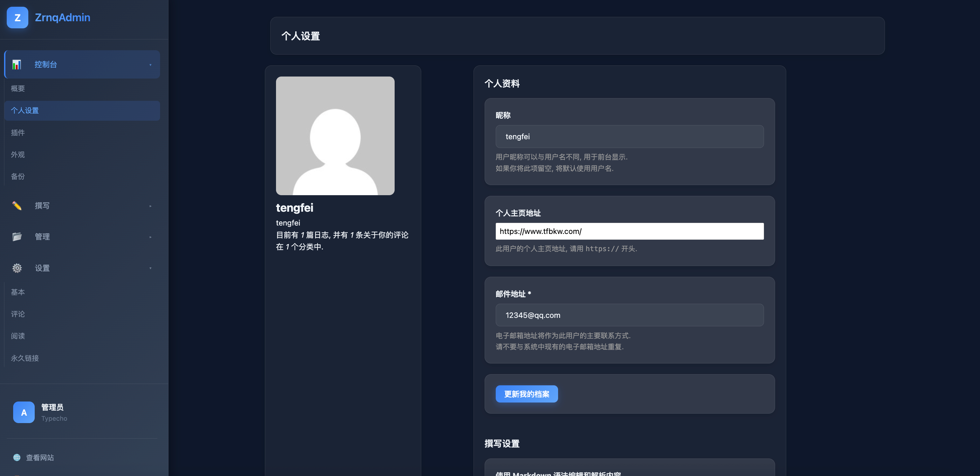Click the 控制台 bar chart icon
The width and height of the screenshot is (980, 476).
coord(17,64)
